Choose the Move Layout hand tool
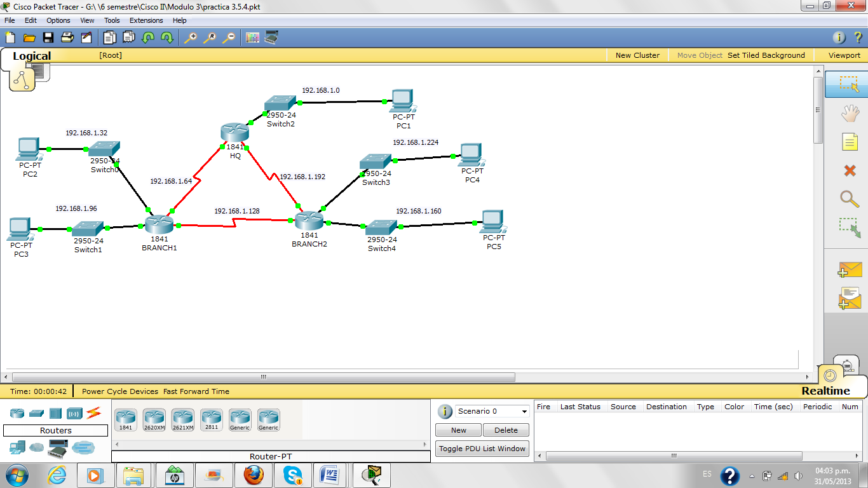Viewport: 868px width, 488px height. (850, 114)
